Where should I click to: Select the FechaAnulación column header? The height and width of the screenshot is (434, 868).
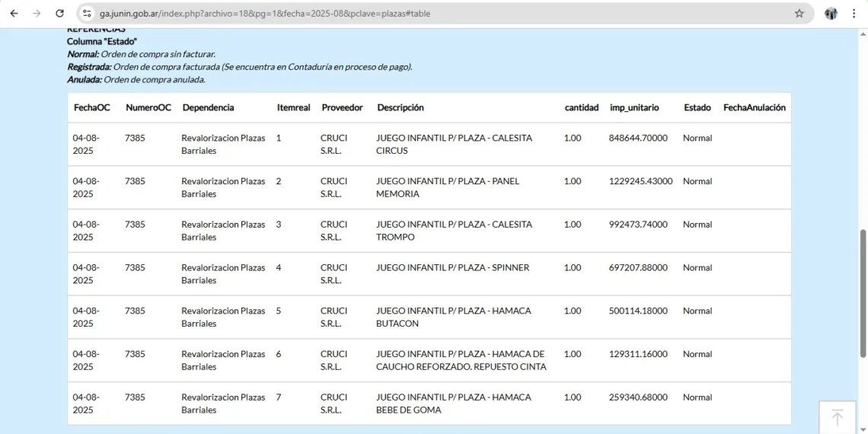tap(754, 107)
